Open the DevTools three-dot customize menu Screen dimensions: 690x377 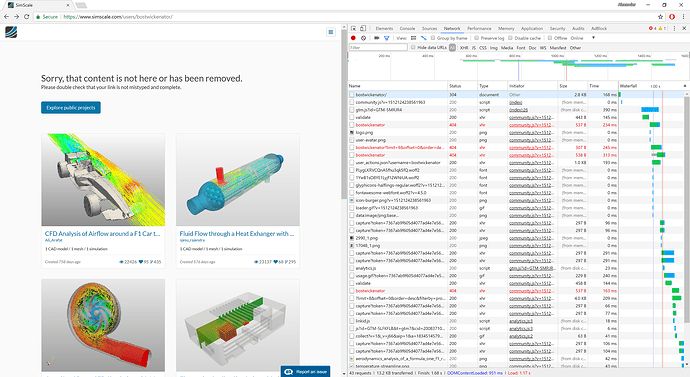674,28
